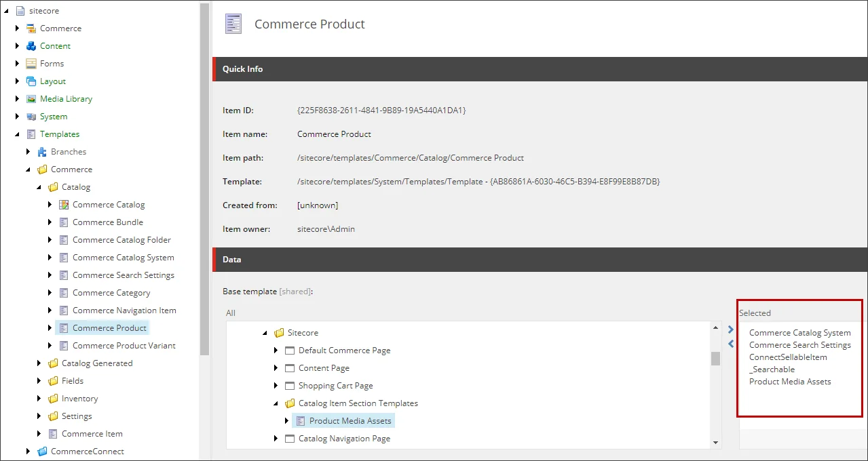Click the Catalog folder icon

click(x=53, y=187)
